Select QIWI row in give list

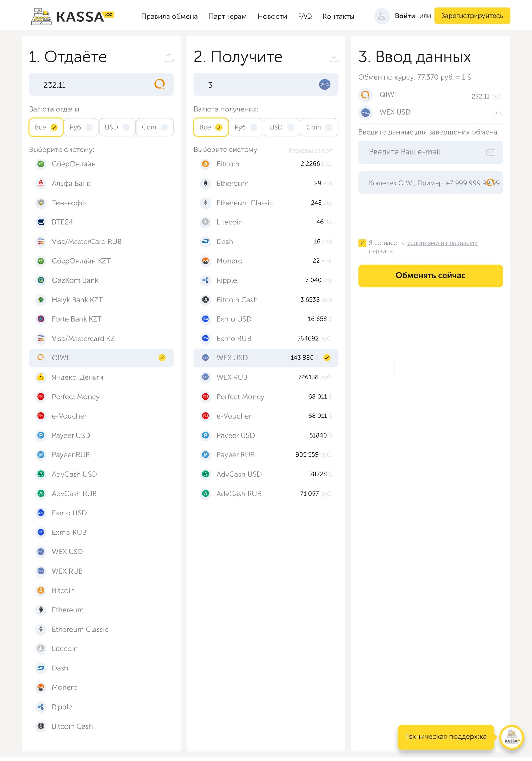(x=101, y=358)
